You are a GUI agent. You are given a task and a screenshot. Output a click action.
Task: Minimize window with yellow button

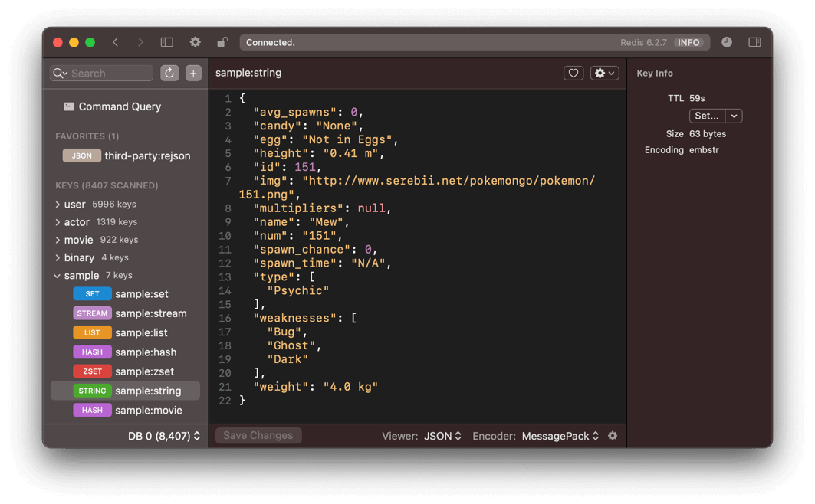(74, 43)
